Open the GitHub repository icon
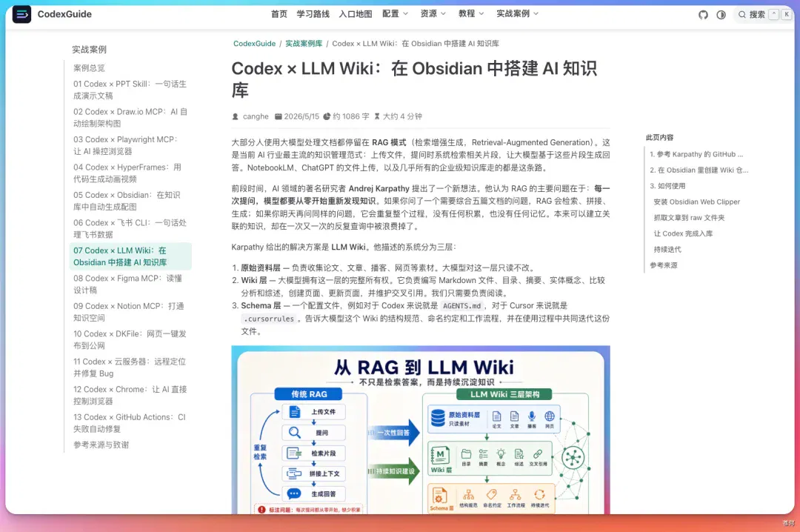Viewport: 800px width, 532px height. [703, 15]
